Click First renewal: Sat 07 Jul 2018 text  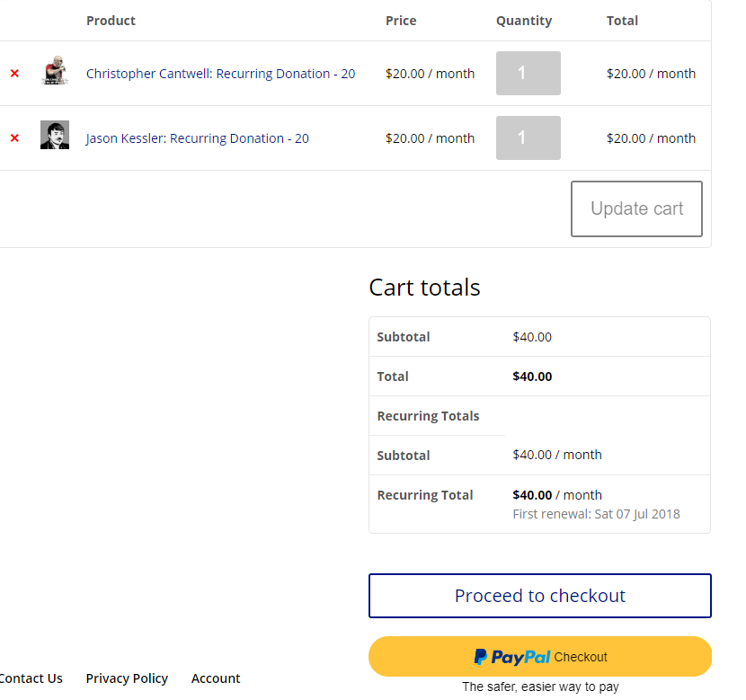click(597, 514)
